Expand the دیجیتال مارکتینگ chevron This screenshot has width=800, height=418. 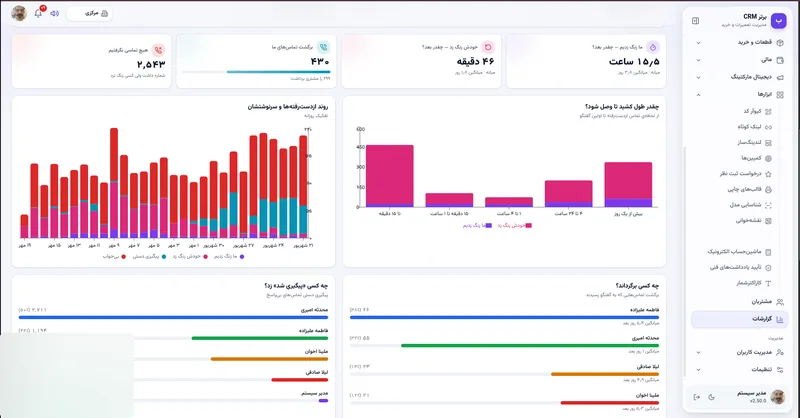pos(698,78)
